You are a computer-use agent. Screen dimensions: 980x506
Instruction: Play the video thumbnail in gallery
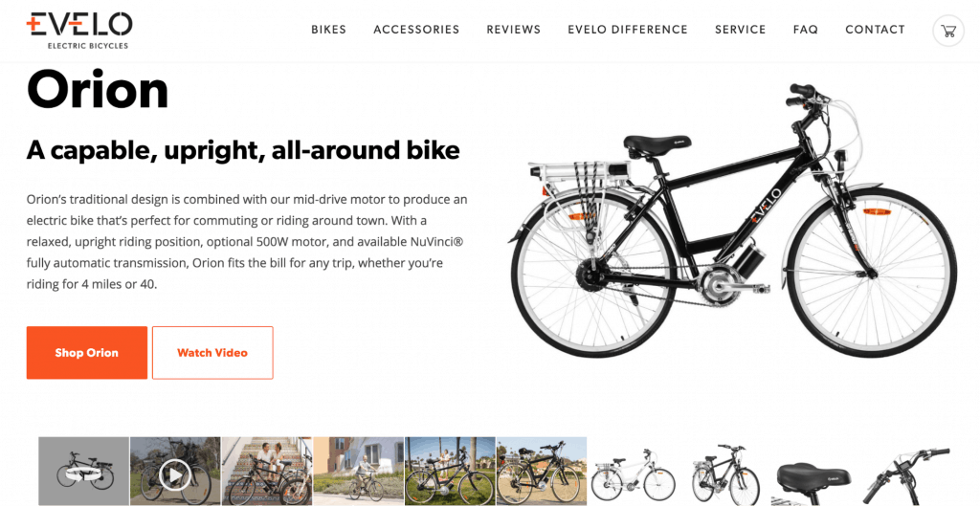(x=175, y=471)
